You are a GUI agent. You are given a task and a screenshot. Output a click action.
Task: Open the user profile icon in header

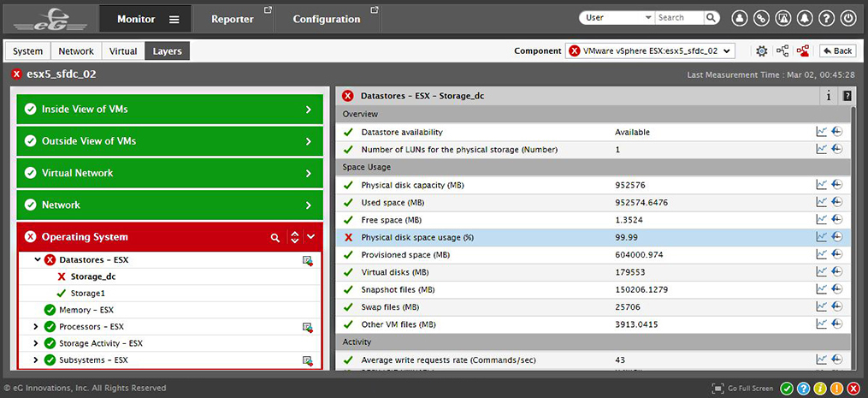(739, 18)
